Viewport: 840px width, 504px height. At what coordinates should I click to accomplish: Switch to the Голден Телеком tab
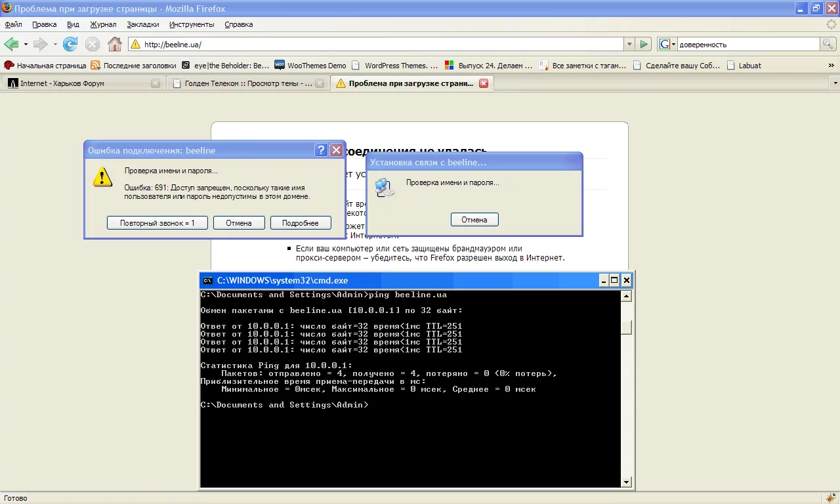(247, 83)
